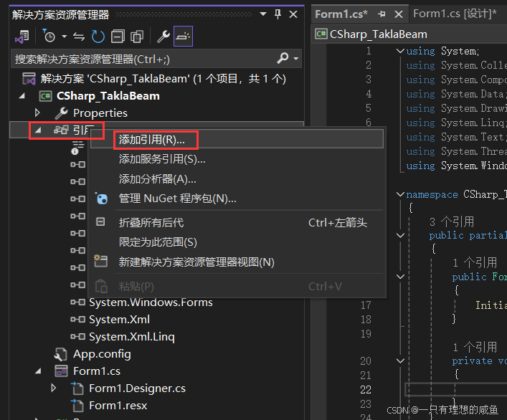This screenshot has width=507, height=420.
Task: Open the Solution Explorer window options dropdown
Action: pyautogui.click(x=263, y=14)
